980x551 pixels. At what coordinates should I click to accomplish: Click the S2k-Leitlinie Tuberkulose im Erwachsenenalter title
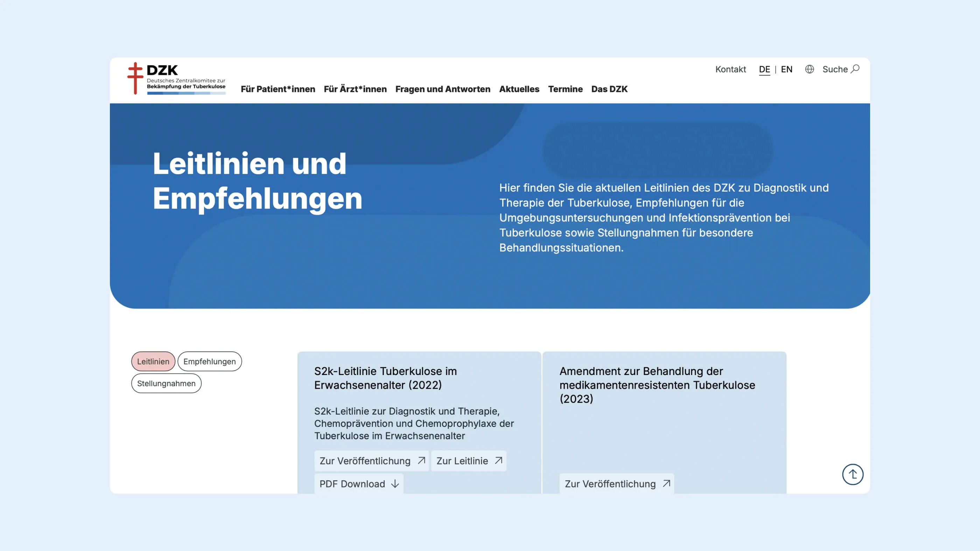coord(385,378)
